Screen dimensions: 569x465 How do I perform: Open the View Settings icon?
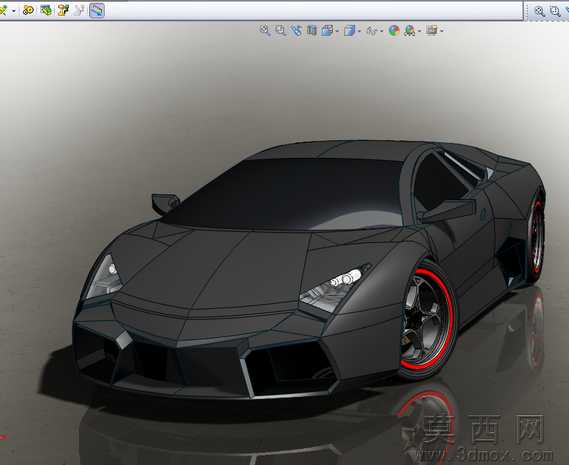431,30
